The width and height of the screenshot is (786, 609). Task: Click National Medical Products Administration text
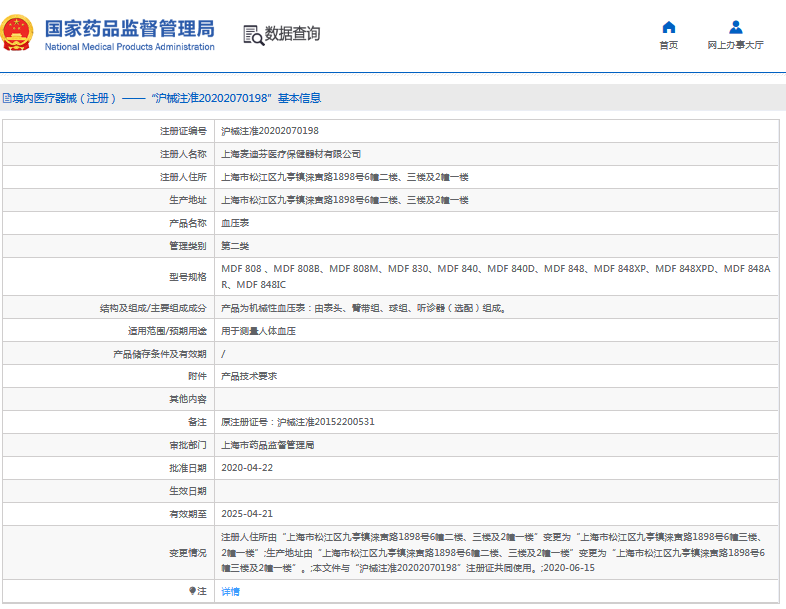coord(129,47)
